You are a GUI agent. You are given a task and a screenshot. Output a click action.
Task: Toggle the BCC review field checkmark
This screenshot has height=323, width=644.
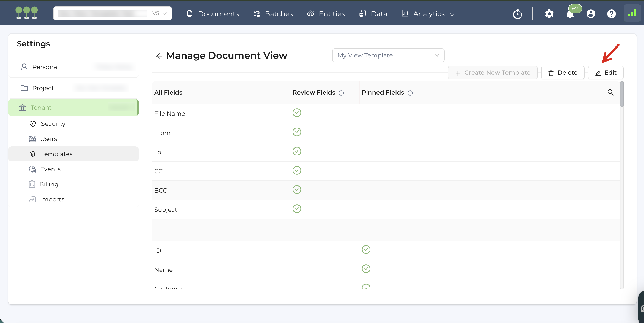pyautogui.click(x=297, y=190)
